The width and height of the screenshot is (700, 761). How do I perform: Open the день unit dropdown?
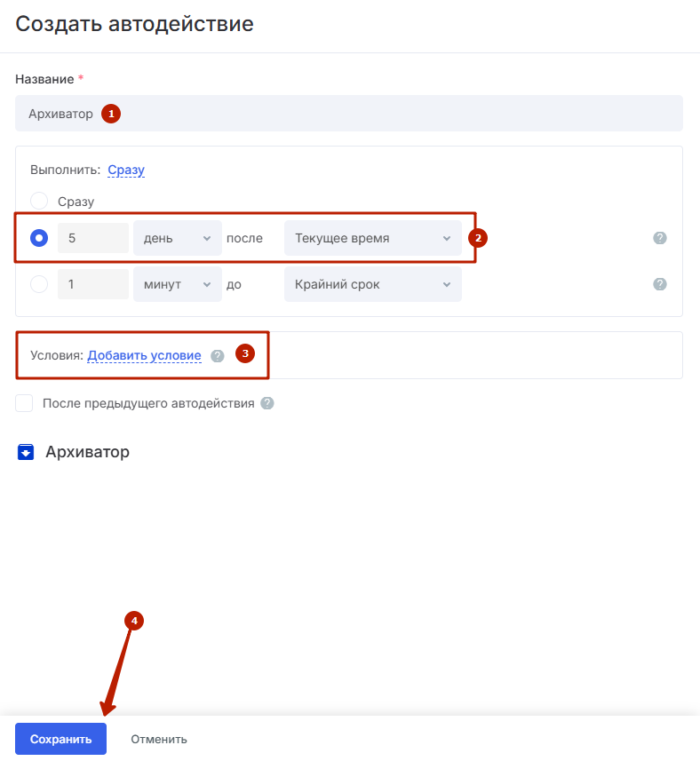[177, 238]
